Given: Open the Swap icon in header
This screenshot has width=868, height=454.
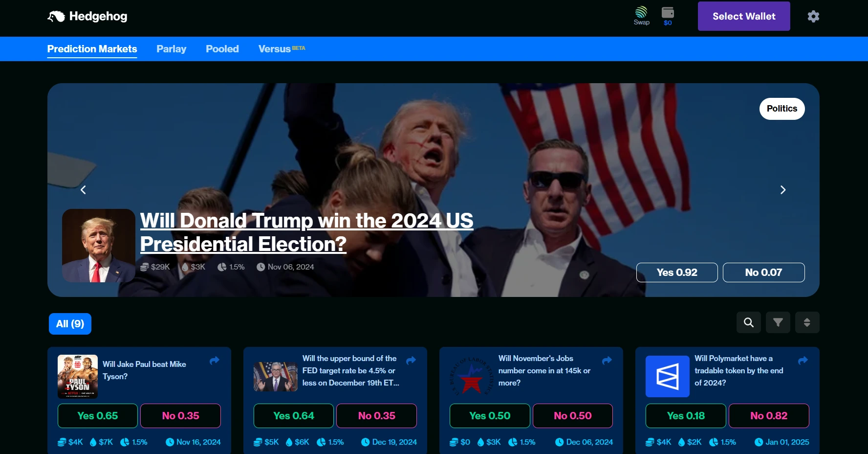Looking at the screenshot, I should point(641,15).
